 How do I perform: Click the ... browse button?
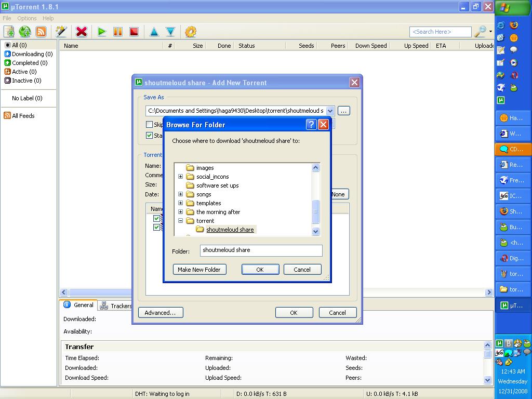pyautogui.click(x=344, y=111)
